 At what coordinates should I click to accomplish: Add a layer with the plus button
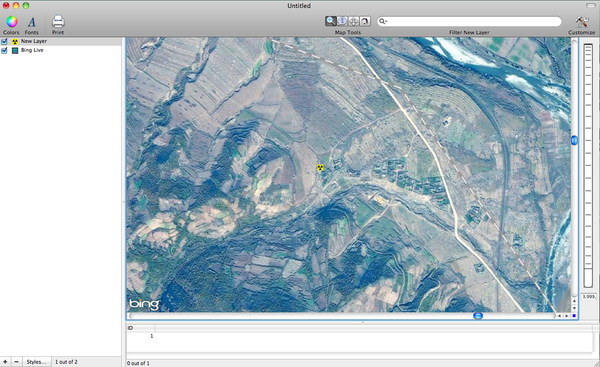(x=5, y=362)
